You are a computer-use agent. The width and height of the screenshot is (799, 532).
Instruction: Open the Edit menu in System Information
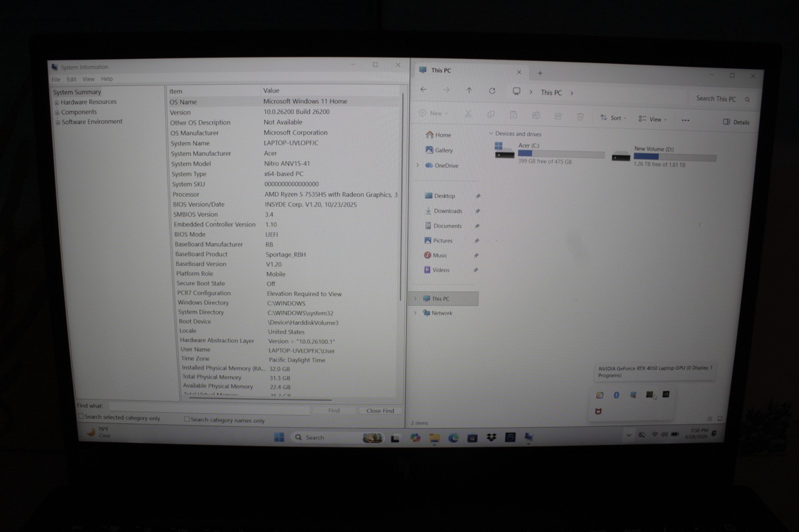click(72, 79)
